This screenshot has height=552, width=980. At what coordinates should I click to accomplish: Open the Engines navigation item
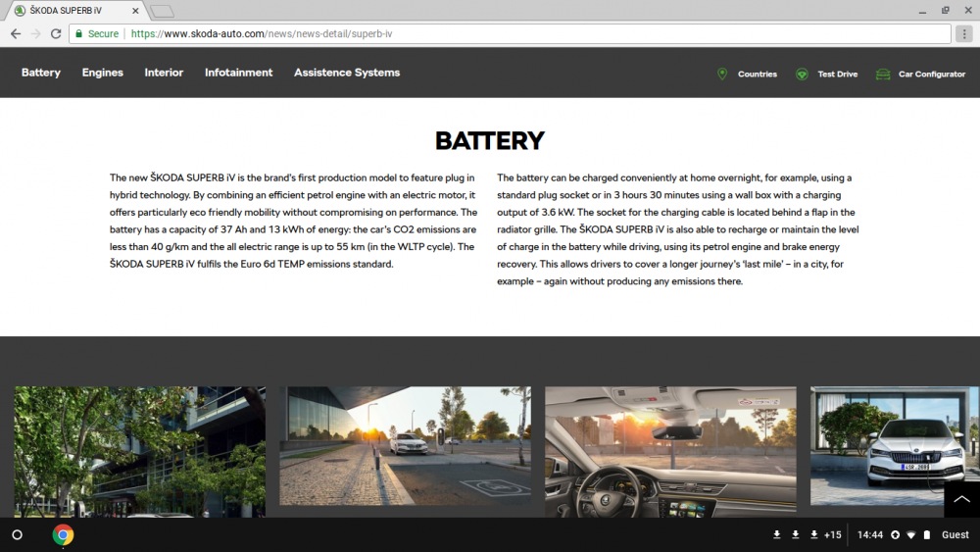click(103, 73)
